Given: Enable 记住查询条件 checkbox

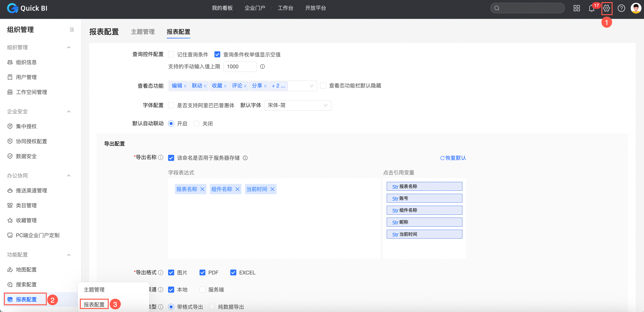Looking at the screenshot, I should [171, 55].
